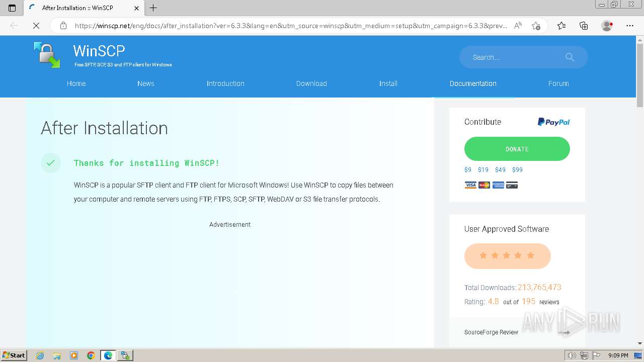Stop loading the page via X icon
Image resolution: width=644 pixels, height=362 pixels.
pos(36,26)
